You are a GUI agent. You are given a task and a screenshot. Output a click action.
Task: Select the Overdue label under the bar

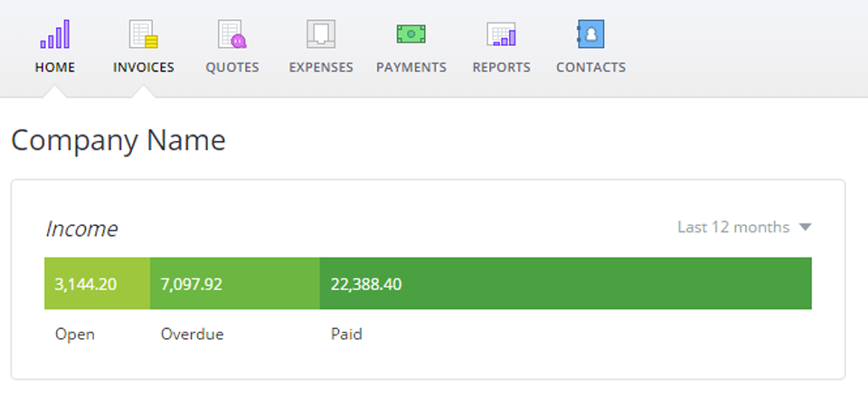[192, 335]
